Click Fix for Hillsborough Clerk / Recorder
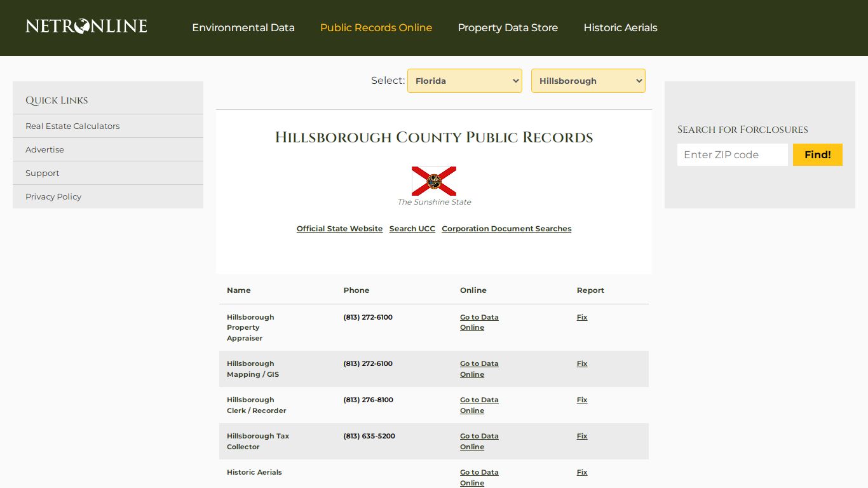This screenshot has width=868, height=488. tap(582, 400)
